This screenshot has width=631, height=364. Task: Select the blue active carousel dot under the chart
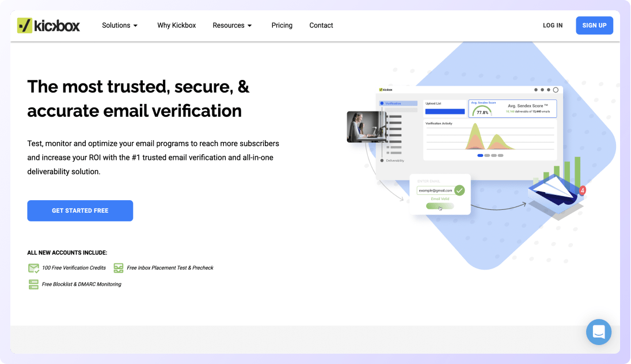pos(480,155)
